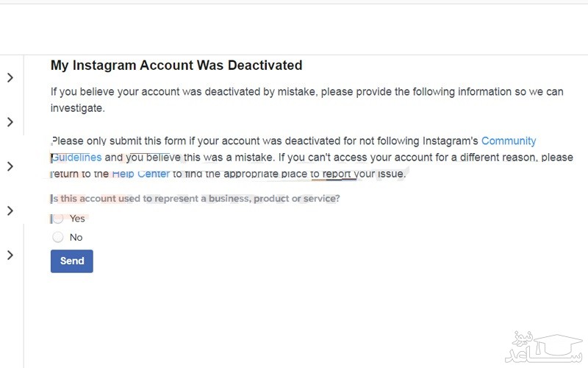Click the word 'investigate' in the intro
The width and height of the screenshot is (588, 368).
(x=77, y=108)
